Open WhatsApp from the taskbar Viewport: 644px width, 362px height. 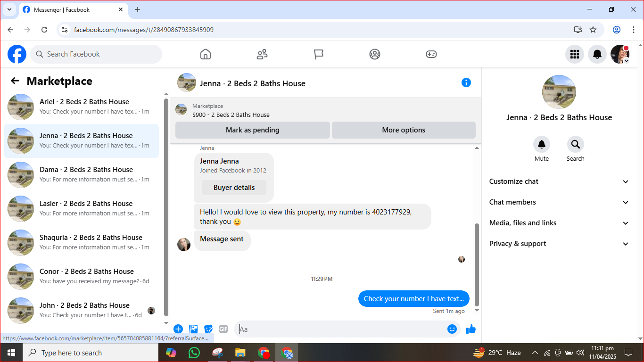(194, 353)
